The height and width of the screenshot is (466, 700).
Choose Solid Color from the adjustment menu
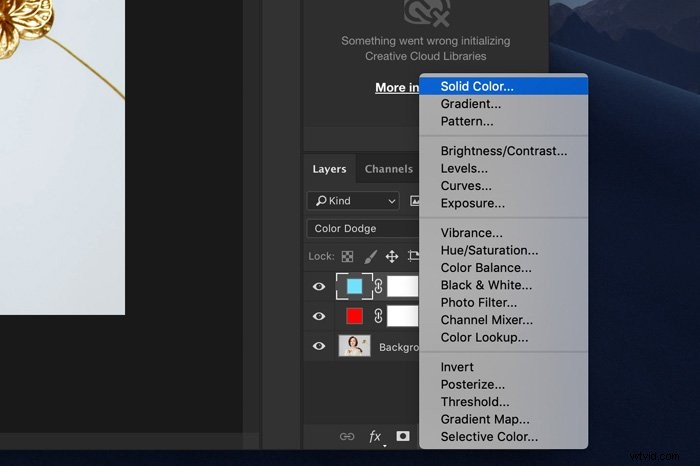[x=504, y=86]
